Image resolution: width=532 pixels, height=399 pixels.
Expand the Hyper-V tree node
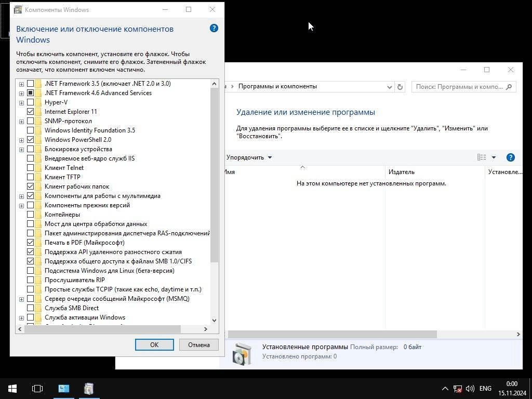[21, 103]
